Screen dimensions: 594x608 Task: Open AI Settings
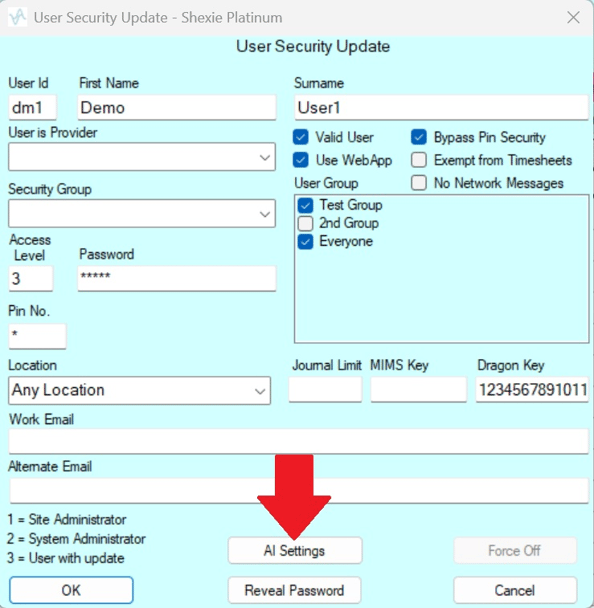point(295,551)
